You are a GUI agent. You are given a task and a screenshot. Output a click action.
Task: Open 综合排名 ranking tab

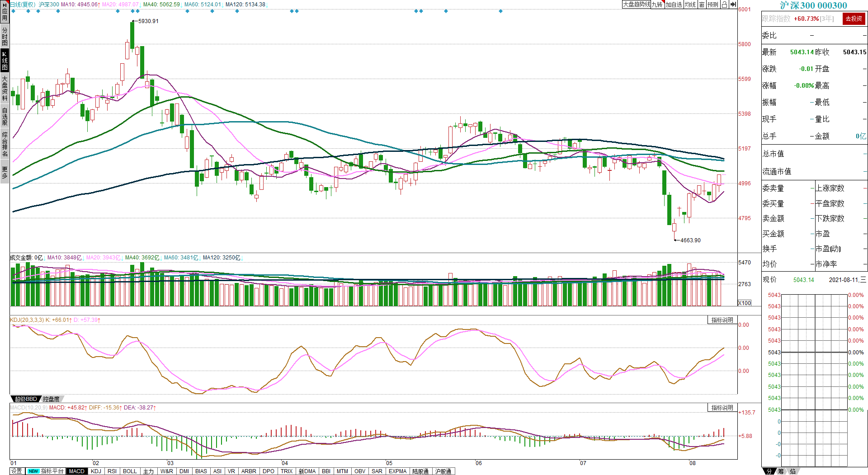5,144
